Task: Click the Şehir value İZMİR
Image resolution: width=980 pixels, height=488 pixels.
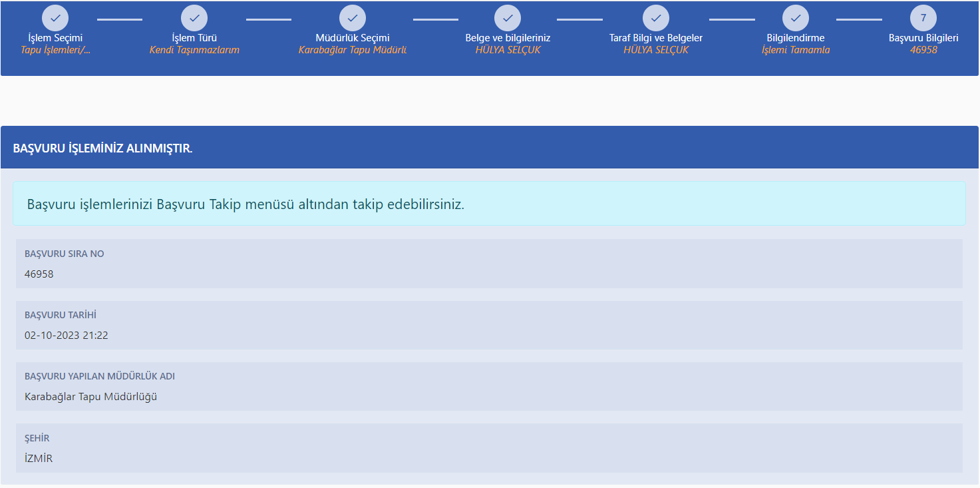Action: (39, 458)
